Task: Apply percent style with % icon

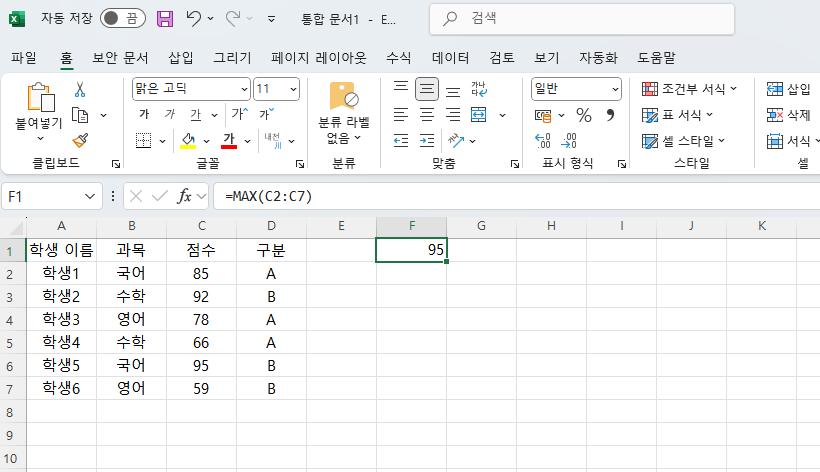Action: [584, 115]
